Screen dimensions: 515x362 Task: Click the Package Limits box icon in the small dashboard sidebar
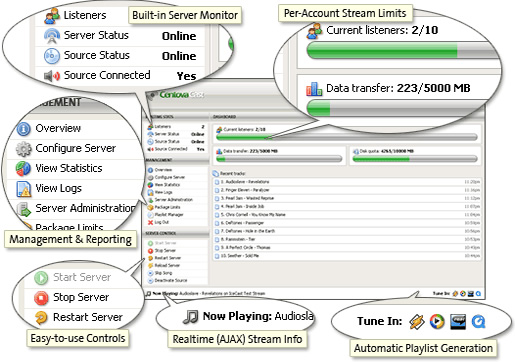point(150,207)
